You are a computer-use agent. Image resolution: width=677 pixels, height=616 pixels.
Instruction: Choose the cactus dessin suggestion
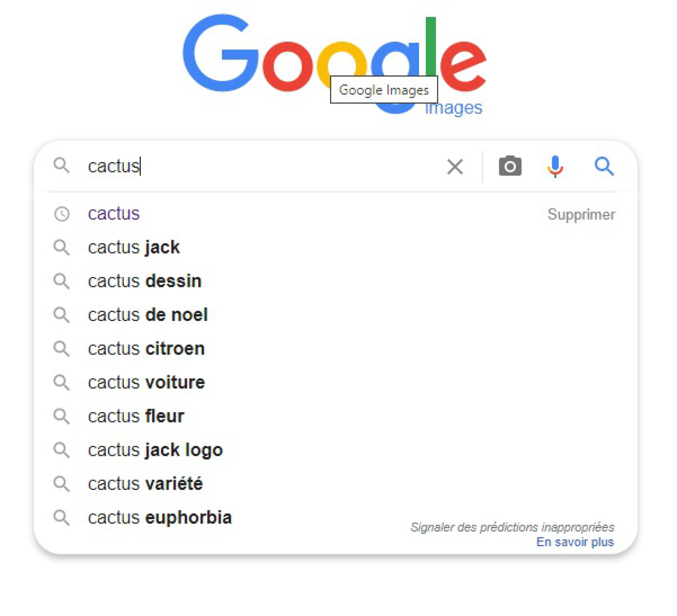click(x=145, y=281)
